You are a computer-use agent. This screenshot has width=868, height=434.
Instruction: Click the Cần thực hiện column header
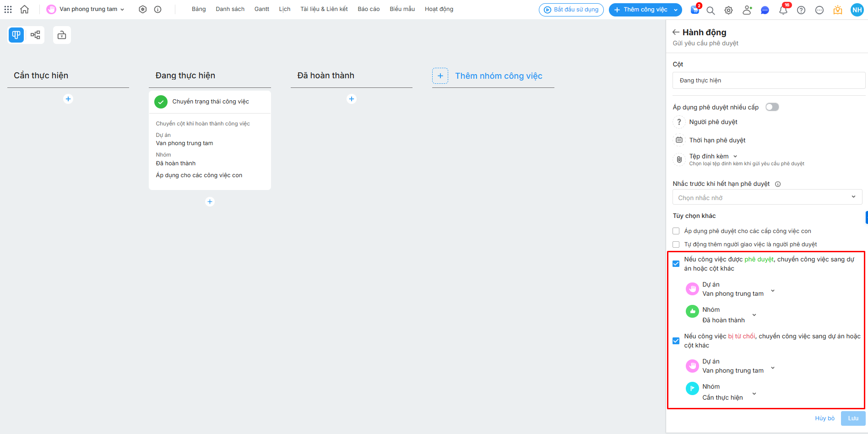click(41, 76)
